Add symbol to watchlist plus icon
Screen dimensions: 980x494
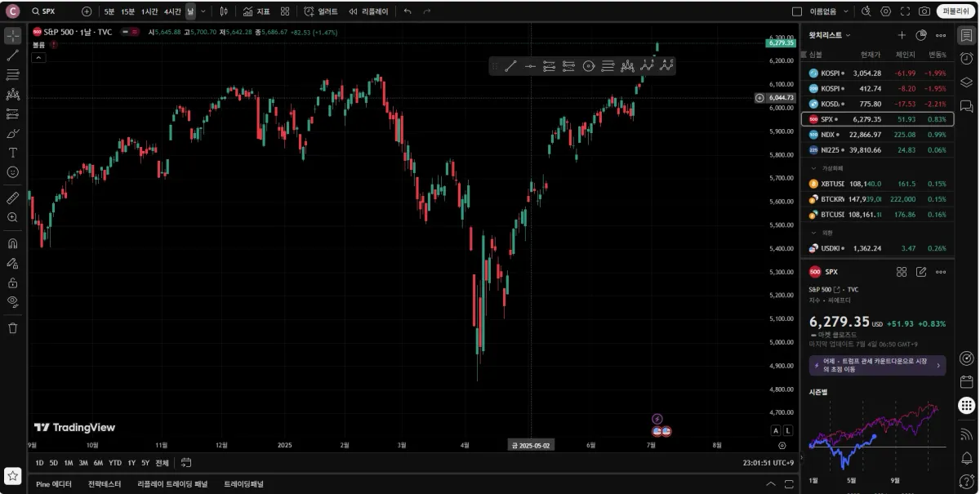902,35
